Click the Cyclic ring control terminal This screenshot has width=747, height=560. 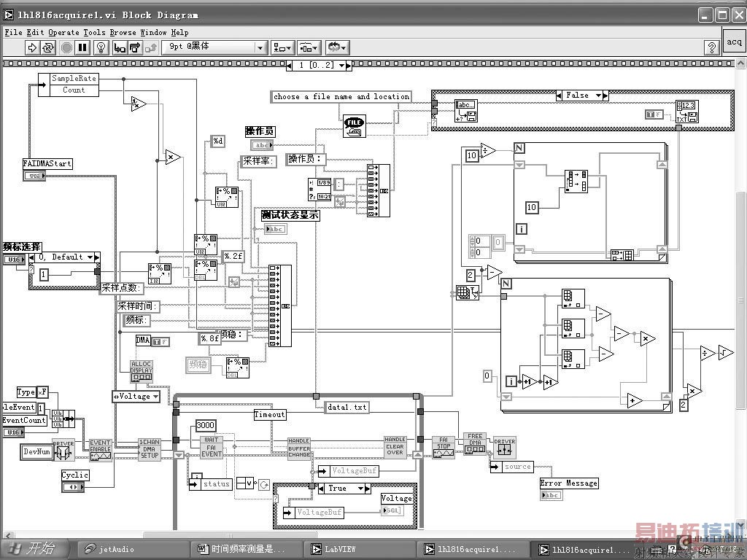pos(73,487)
